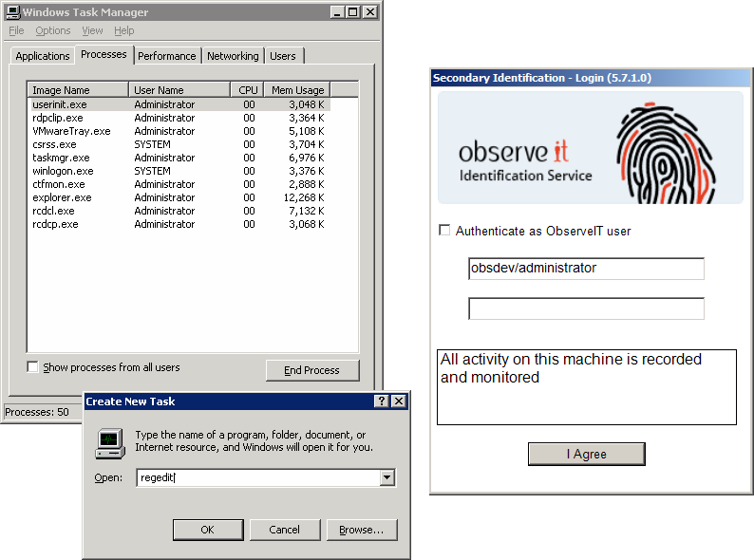This screenshot has height=560, width=754.
Task: Open the View menu in Task Manager
Action: pos(92,30)
